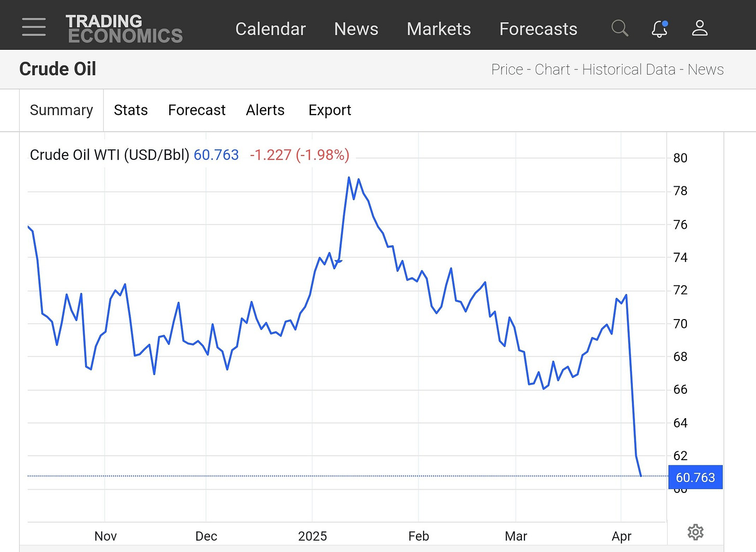Click the Trading Economics logo
Viewport: 756px width, 552px height.
124,29
